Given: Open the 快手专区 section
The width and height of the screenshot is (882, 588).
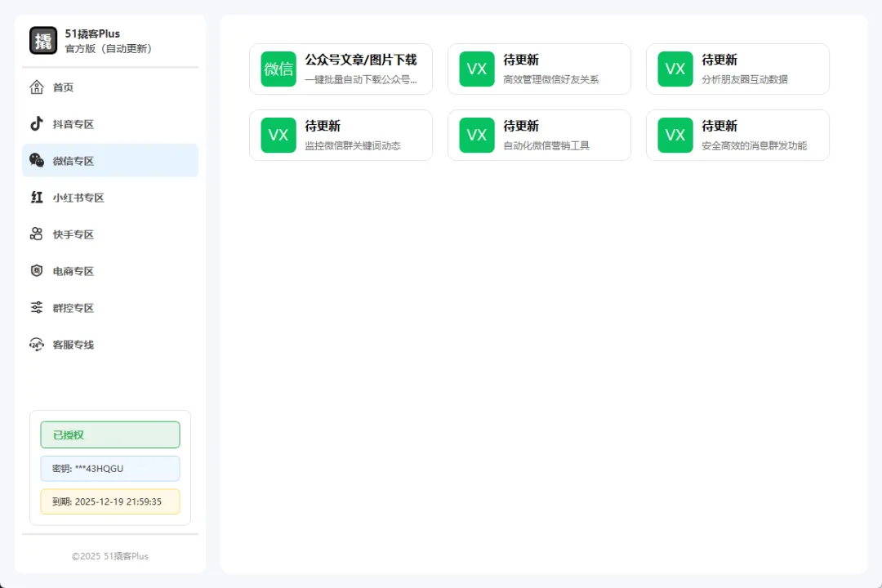Looking at the screenshot, I should pos(110,234).
